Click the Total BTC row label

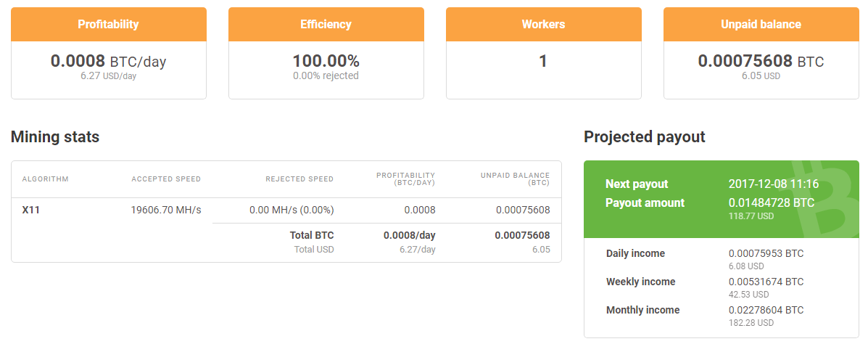click(312, 235)
